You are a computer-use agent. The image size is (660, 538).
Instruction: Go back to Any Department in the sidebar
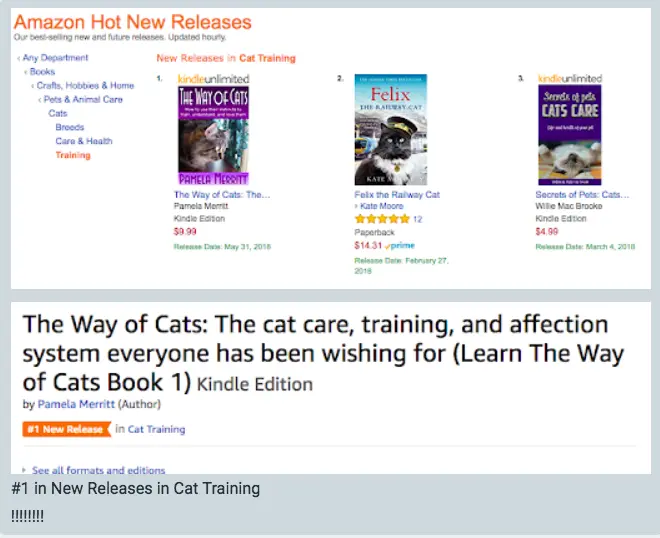[55, 58]
